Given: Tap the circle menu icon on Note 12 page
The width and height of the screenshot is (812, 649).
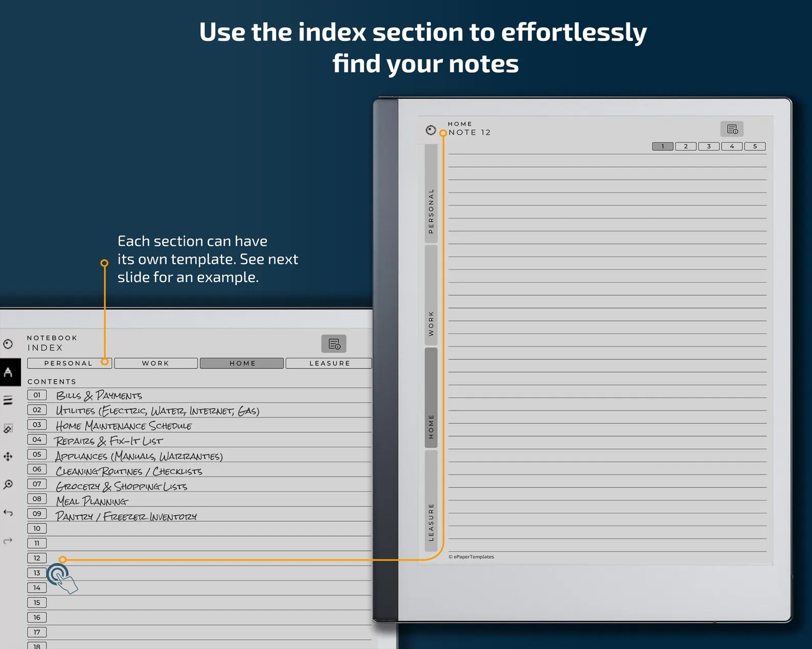Looking at the screenshot, I should [431, 130].
